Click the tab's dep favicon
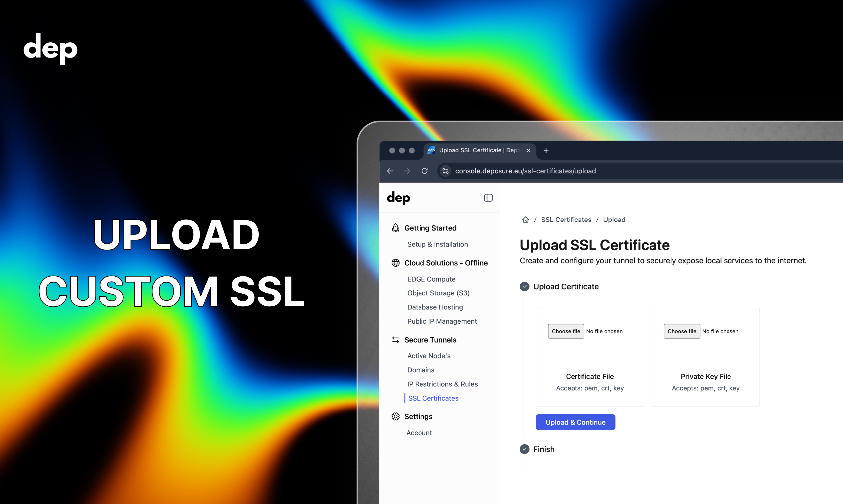This screenshot has height=504, width=843. [431, 150]
